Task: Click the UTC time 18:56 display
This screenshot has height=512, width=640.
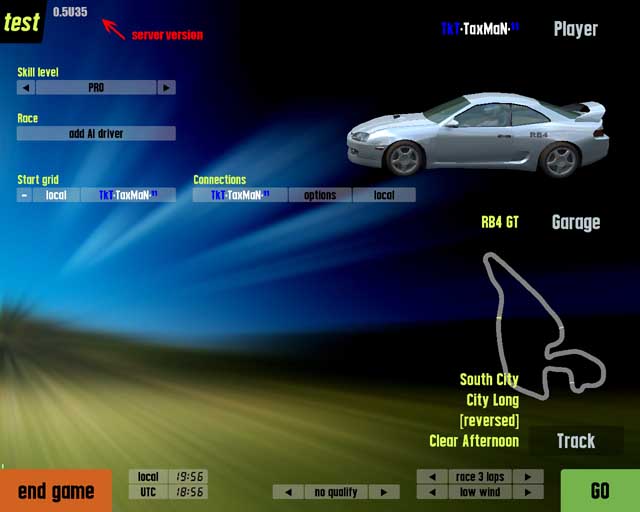Action: [x=189, y=492]
